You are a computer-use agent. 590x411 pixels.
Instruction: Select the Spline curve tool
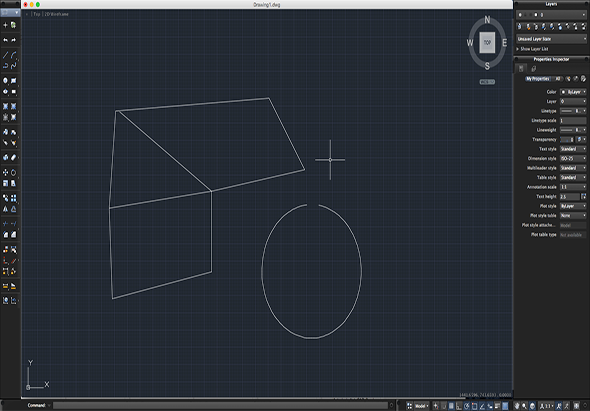pos(14,66)
